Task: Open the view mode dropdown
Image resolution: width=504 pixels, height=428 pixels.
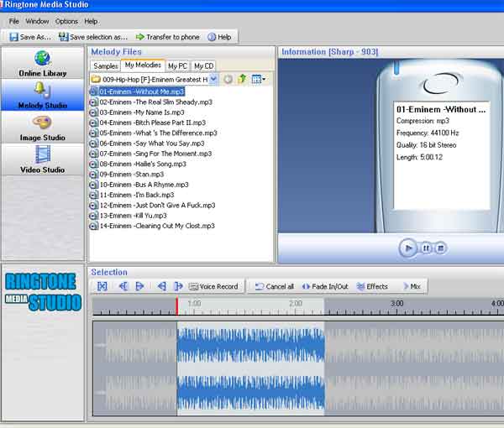Action: [259, 79]
